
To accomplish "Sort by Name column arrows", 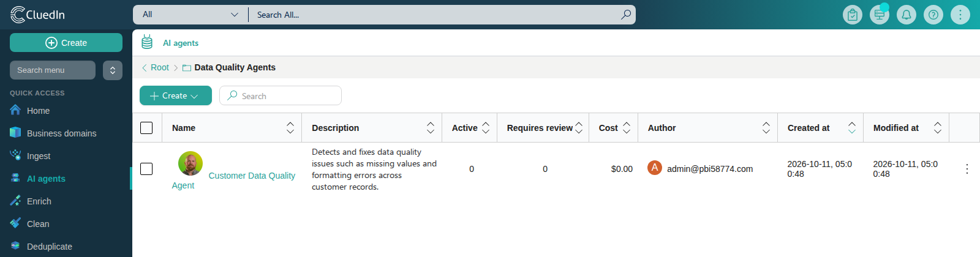I will click(x=290, y=128).
